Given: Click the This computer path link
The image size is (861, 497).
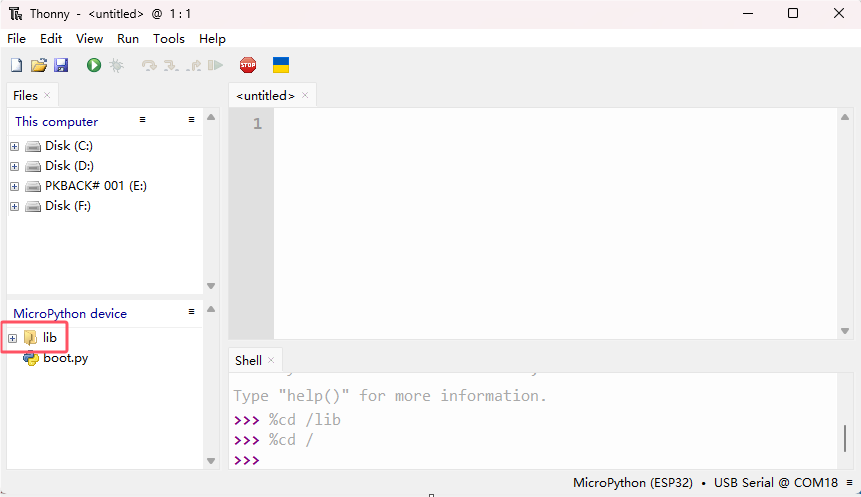Looking at the screenshot, I should pyautogui.click(x=57, y=122).
